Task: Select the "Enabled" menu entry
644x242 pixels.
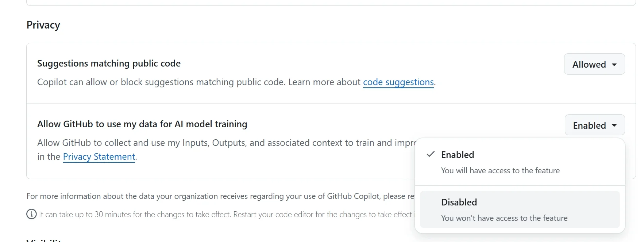Action: click(x=458, y=154)
